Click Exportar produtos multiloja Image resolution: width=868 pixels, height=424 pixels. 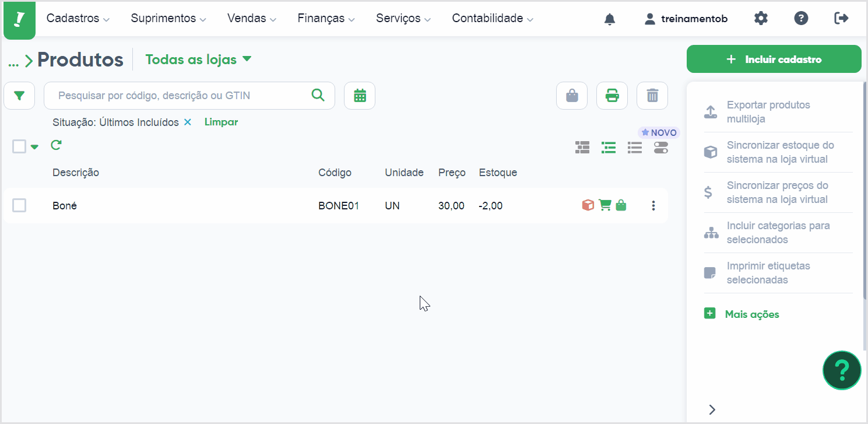pos(768,112)
